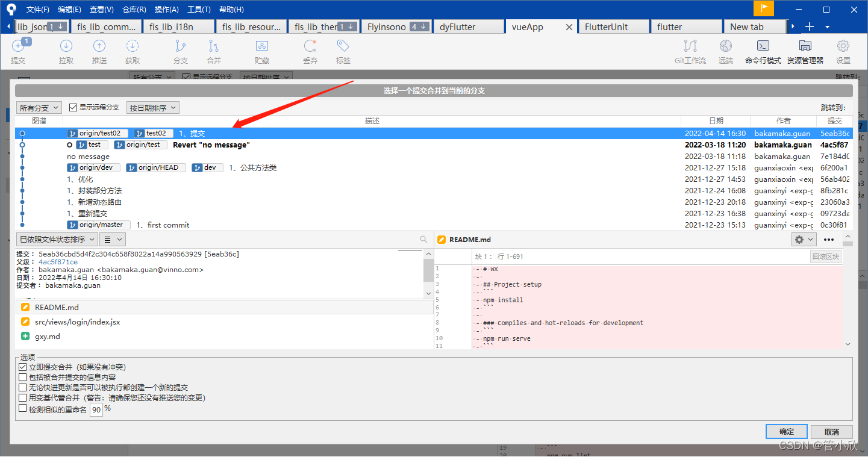Click the 丢弃 (discard) toolbar icon
This screenshot has width=868, height=457.
[310, 46]
